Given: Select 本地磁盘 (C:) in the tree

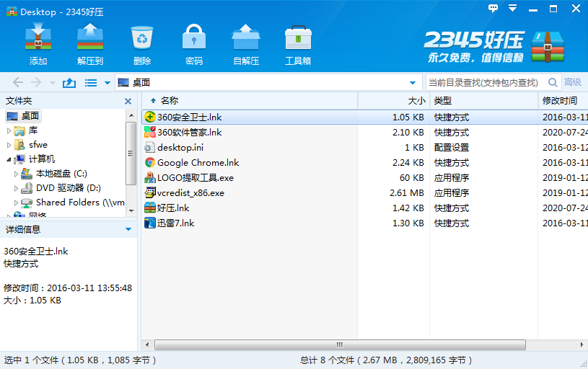Looking at the screenshot, I should tap(61, 174).
